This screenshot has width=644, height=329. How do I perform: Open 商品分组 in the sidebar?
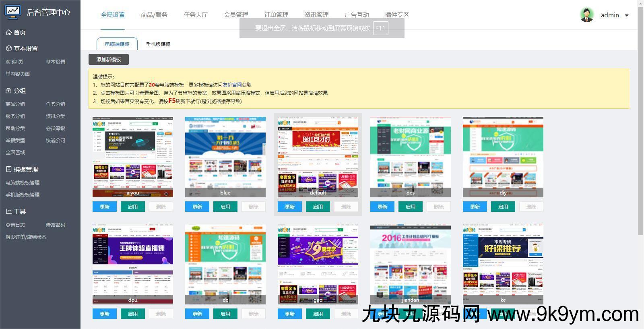pos(15,104)
